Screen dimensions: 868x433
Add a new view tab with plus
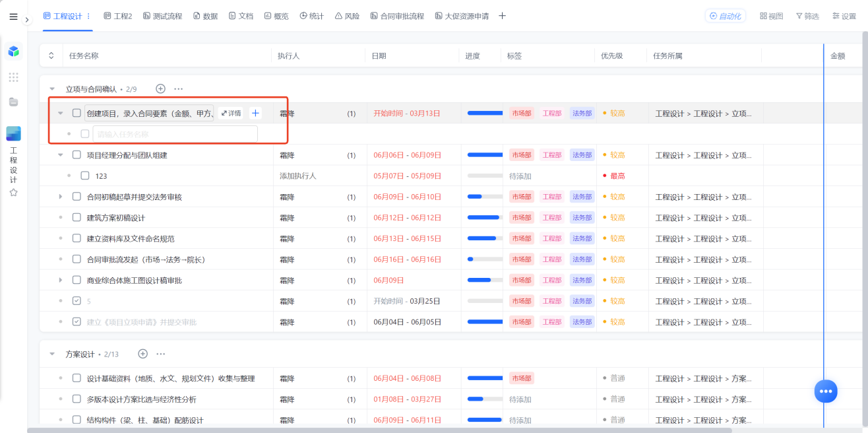click(502, 16)
